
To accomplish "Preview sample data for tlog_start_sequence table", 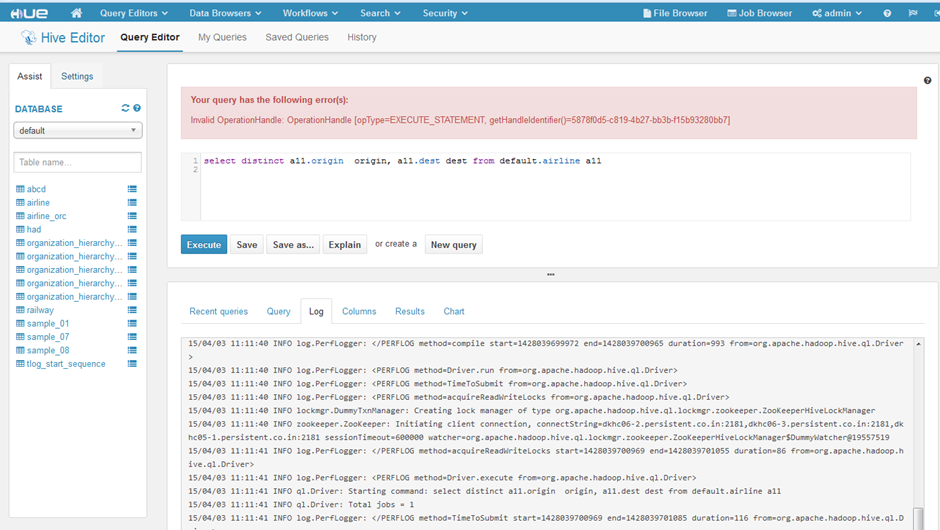I will [x=132, y=364].
